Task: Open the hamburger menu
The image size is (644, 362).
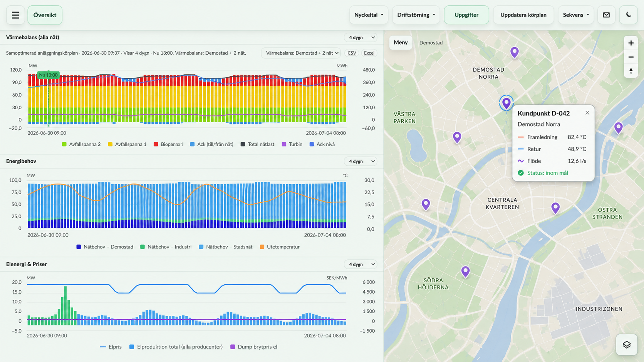Action: [x=15, y=15]
